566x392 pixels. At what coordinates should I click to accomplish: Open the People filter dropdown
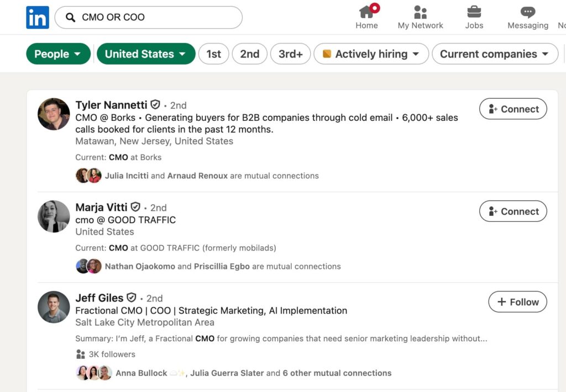coord(58,54)
